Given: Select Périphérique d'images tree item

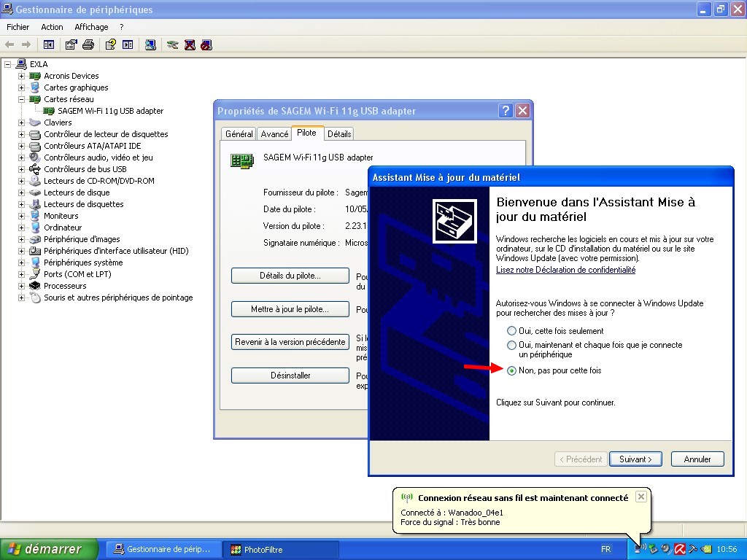Looking at the screenshot, I should click(82, 239).
